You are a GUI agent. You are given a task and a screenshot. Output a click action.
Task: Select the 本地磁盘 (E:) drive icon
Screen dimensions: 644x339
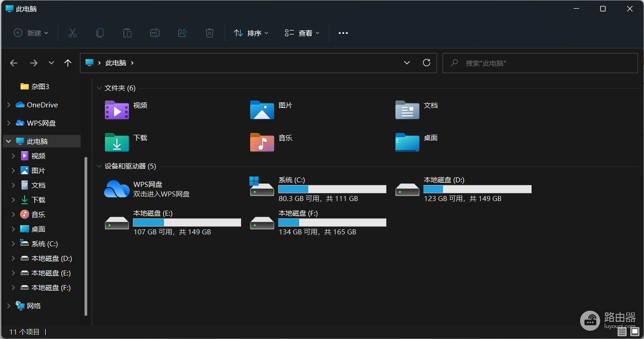117,222
